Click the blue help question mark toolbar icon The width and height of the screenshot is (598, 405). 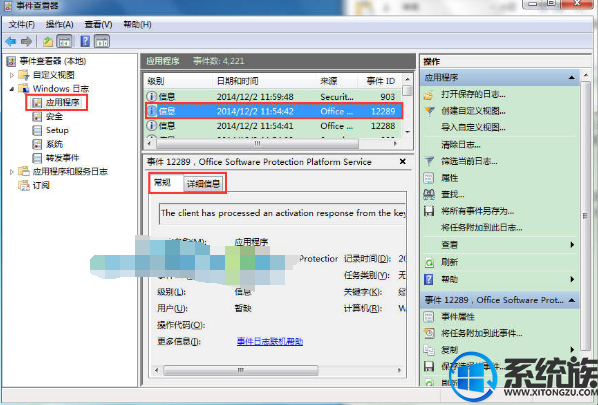click(x=85, y=41)
